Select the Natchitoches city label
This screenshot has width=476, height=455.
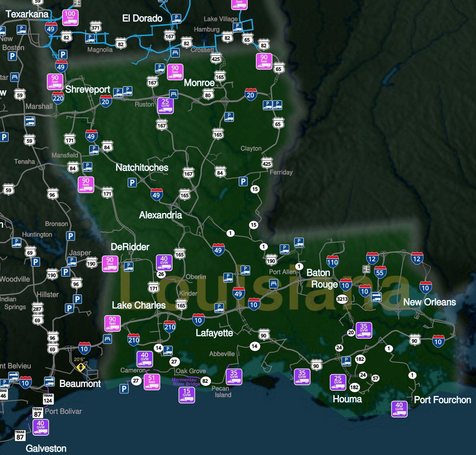[x=142, y=168]
